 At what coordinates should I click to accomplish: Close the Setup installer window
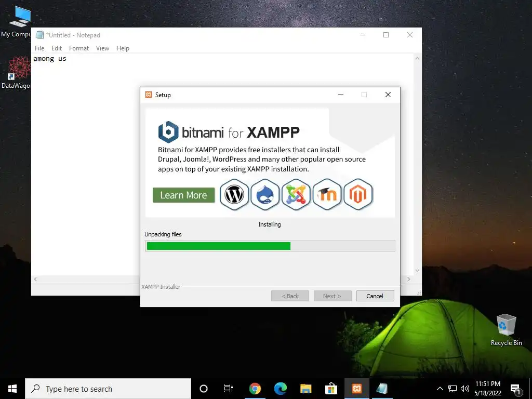388,95
